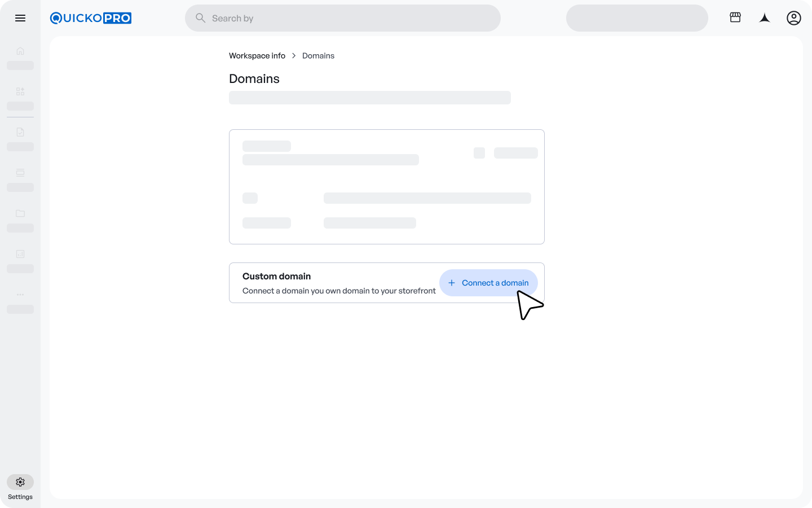This screenshot has height=508, width=812.
Task: Click the search magnifier icon
Action: coord(200,18)
